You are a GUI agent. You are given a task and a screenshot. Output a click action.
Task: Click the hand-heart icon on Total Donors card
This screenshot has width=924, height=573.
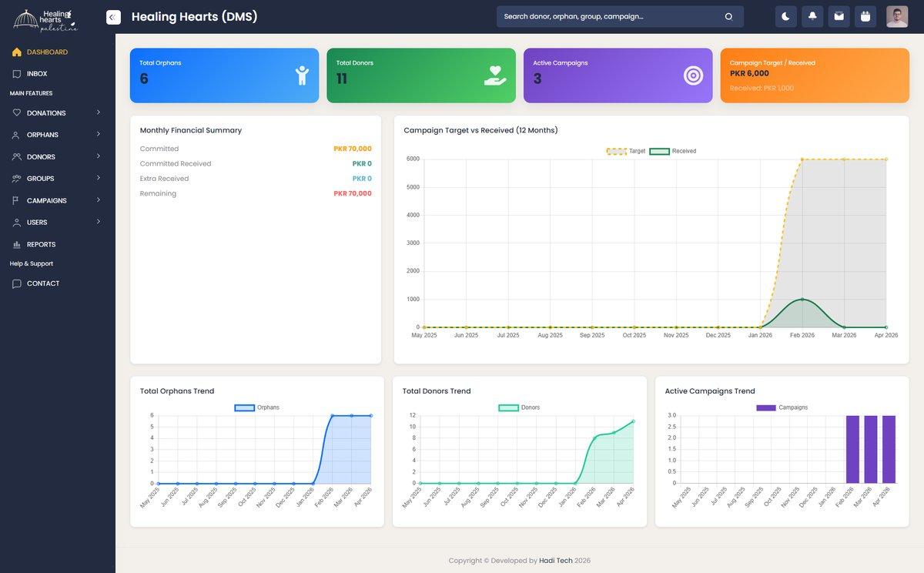tap(495, 75)
